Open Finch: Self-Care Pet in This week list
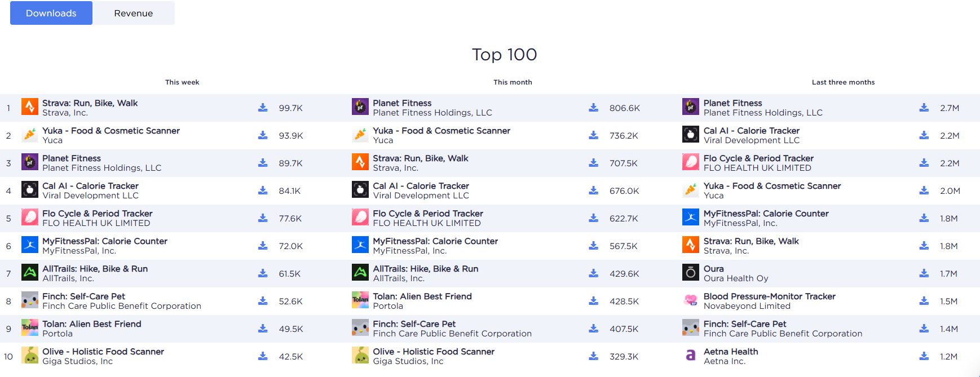This screenshot has height=377, width=980. [x=83, y=296]
